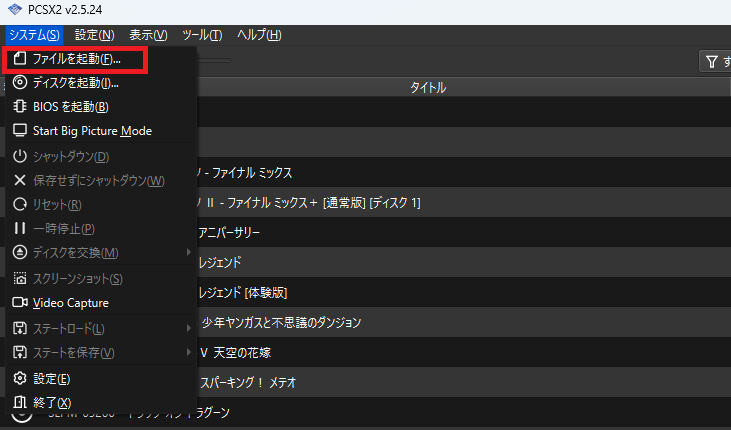This screenshot has height=430, width=731.
Task: Click the disc icon beside ディスクを起動
Action: 20,83
